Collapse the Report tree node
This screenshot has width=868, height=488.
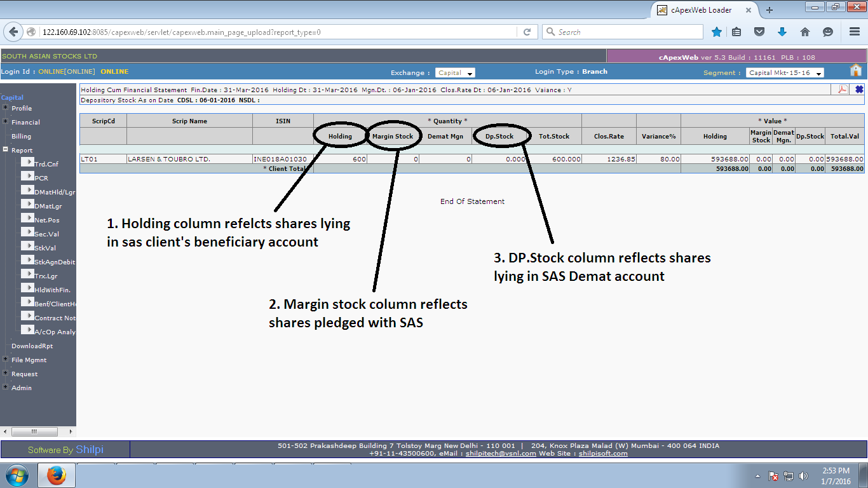pos(6,150)
